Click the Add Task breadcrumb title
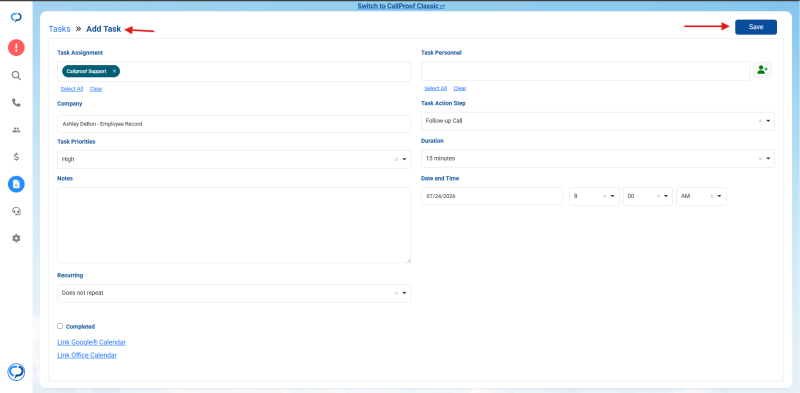800x393 pixels. pyautogui.click(x=104, y=29)
